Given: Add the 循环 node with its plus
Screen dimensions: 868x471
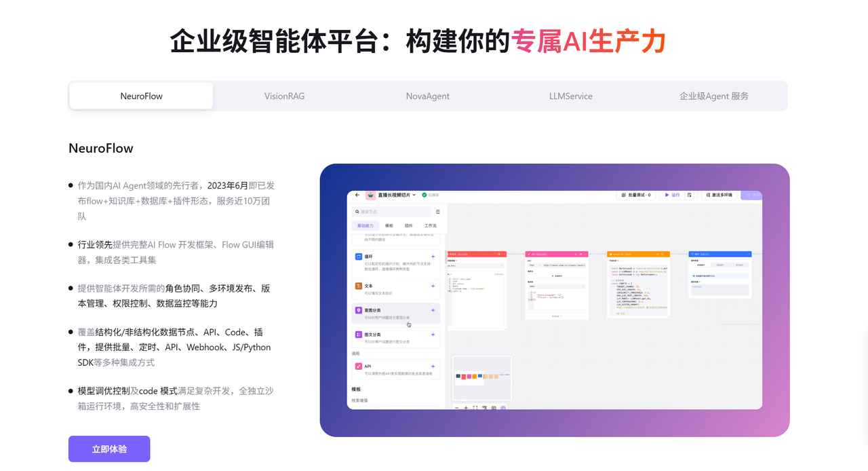Looking at the screenshot, I should (x=433, y=257).
